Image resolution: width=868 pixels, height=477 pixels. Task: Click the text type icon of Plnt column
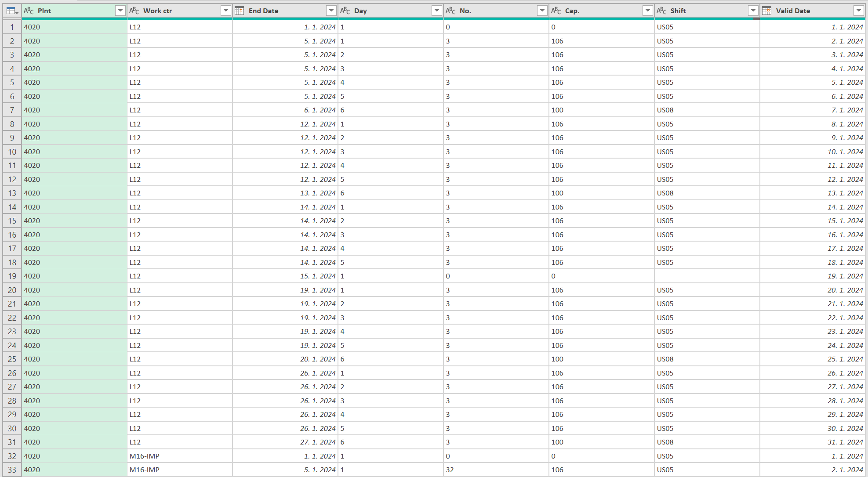pos(29,11)
